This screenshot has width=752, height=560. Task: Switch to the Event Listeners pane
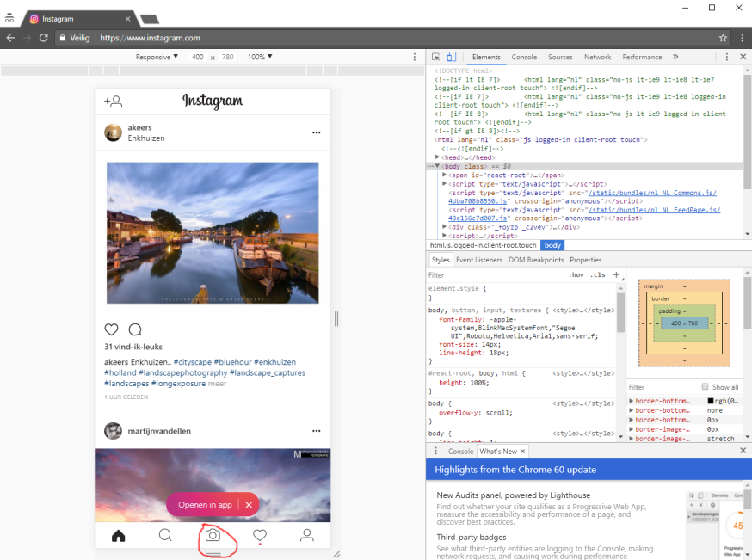[x=478, y=260]
